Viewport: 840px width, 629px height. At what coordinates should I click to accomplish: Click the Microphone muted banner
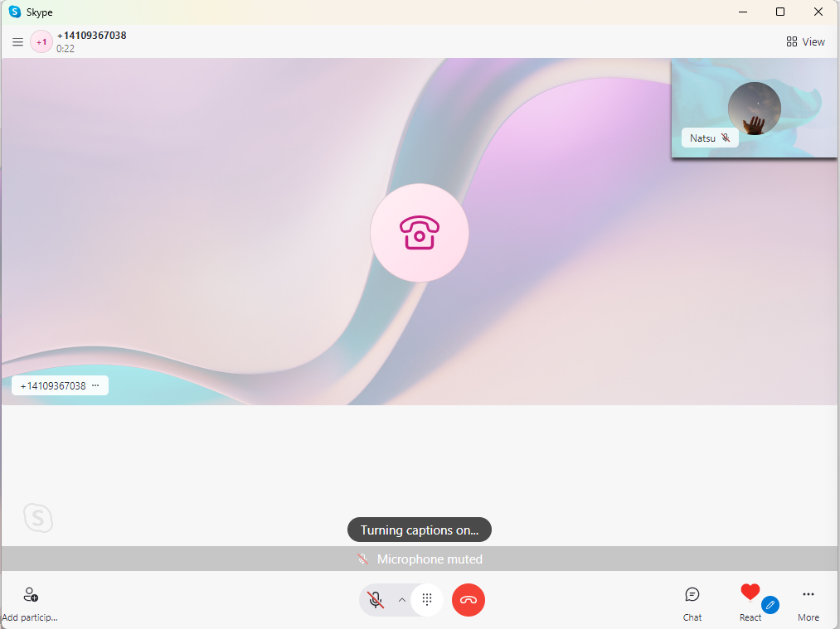click(420, 559)
